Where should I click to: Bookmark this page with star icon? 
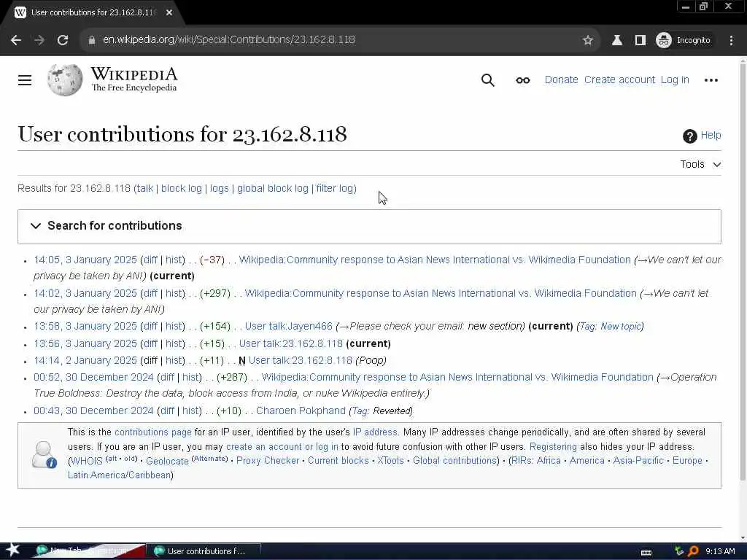point(588,40)
